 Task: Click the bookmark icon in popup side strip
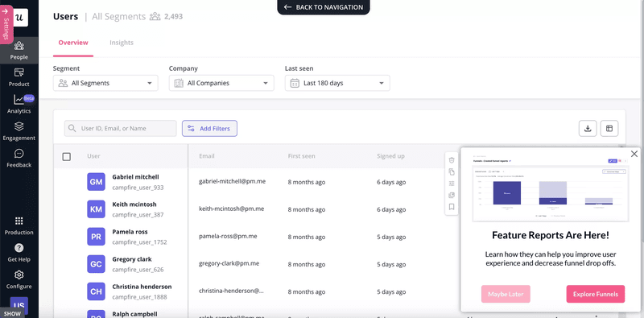[x=452, y=207]
